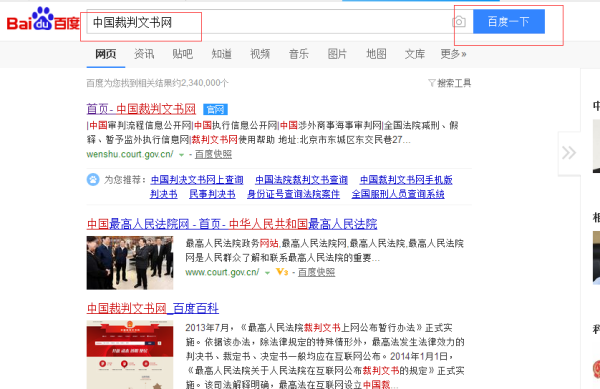The image size is (600, 389).
Task: Open recommendation 中国判决文书网上查询
Action: (197, 180)
